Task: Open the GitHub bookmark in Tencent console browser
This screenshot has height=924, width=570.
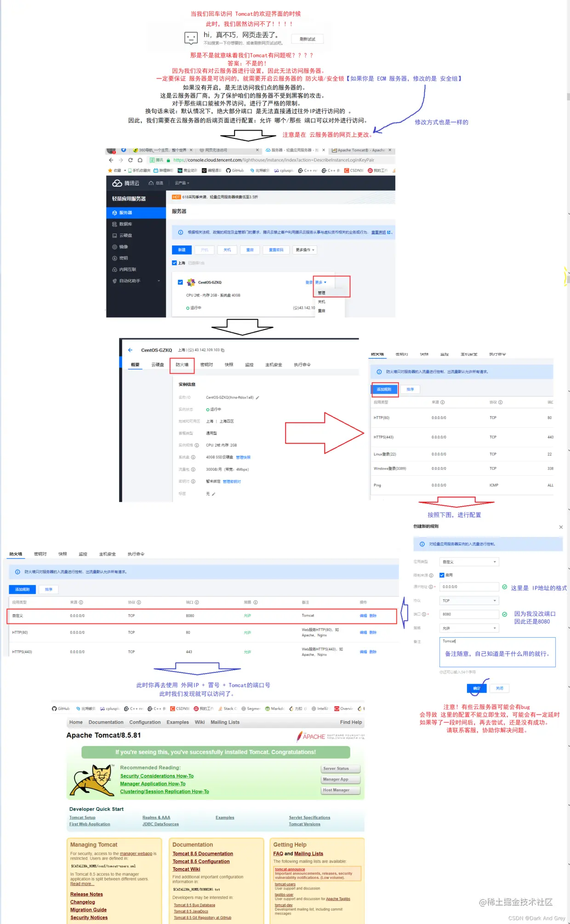Action: (x=235, y=171)
